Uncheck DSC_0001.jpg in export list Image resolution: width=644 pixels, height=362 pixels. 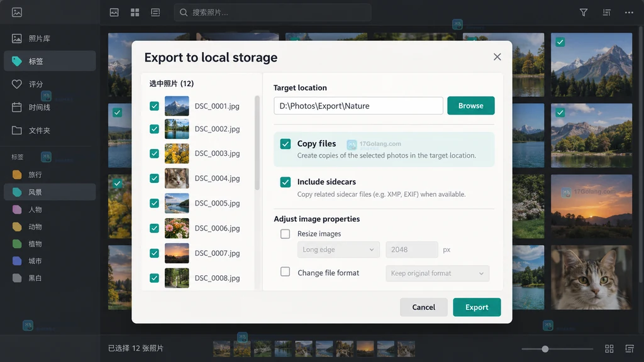[155, 106]
